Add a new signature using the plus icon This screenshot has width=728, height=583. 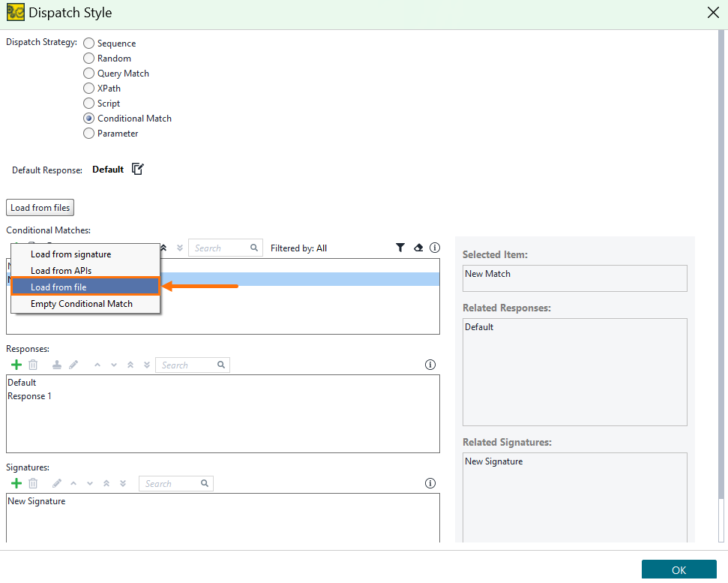16,483
